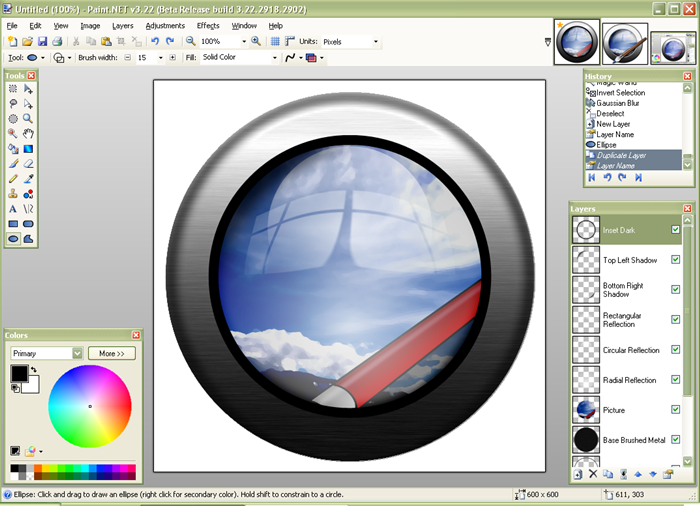Toggle visibility of Inset Dark layer
Image resolution: width=700 pixels, height=506 pixels.
coord(675,230)
